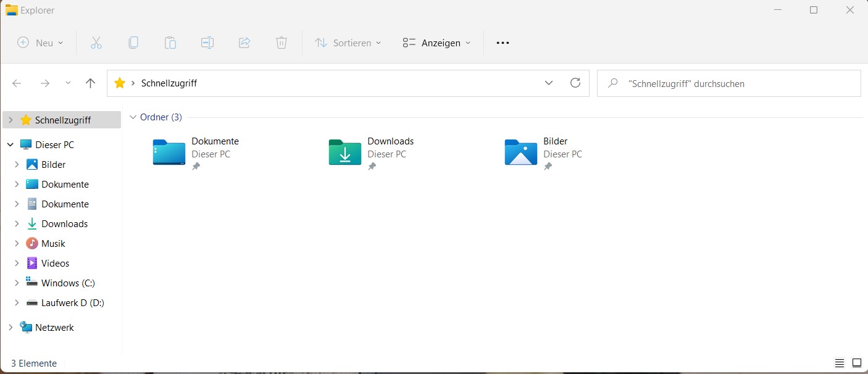Open the Sortieren dropdown
The width and height of the screenshot is (868, 374).
point(348,43)
